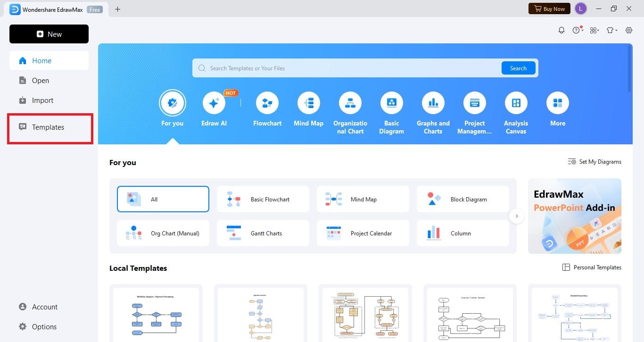The height and width of the screenshot is (342, 644).
Task: Open the Algorithm Flowchart template thumbnail
Action: click(x=261, y=313)
